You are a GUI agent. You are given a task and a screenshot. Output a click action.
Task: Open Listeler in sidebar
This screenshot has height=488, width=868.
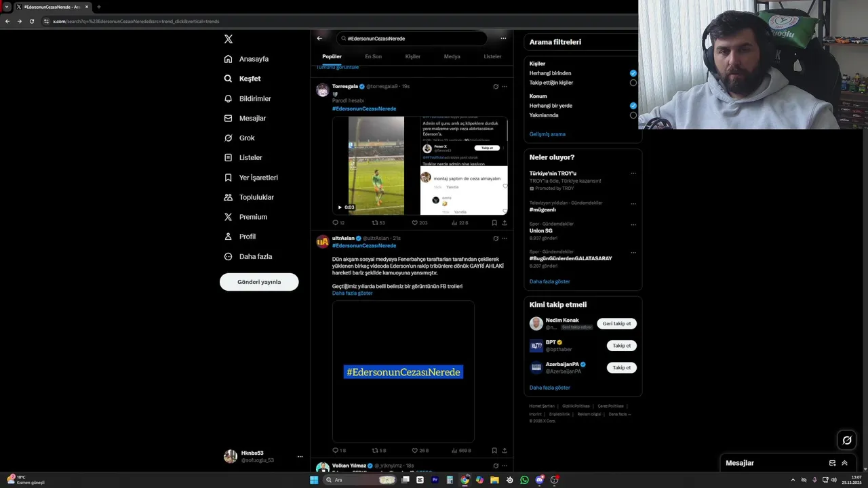[x=243, y=157]
